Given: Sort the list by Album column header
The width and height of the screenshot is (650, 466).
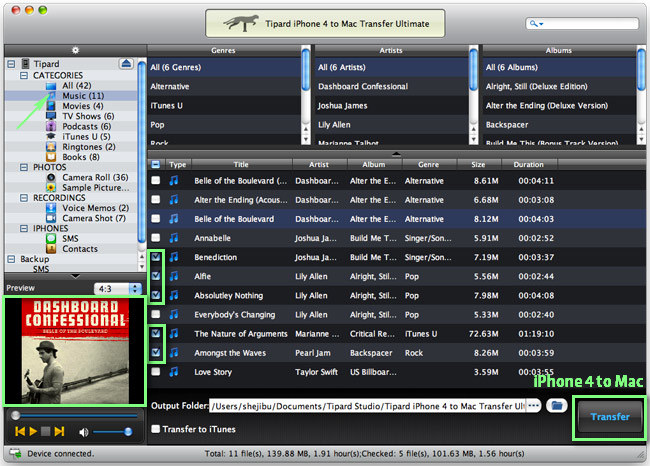Looking at the screenshot, I should pos(374,165).
